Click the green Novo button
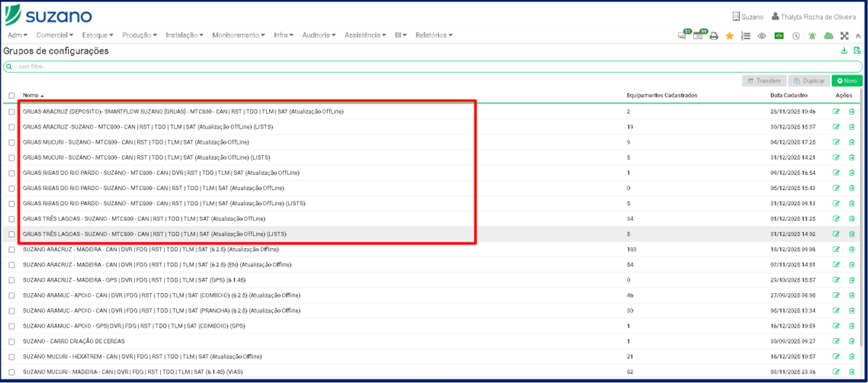This screenshot has height=383, width=868. [x=847, y=81]
